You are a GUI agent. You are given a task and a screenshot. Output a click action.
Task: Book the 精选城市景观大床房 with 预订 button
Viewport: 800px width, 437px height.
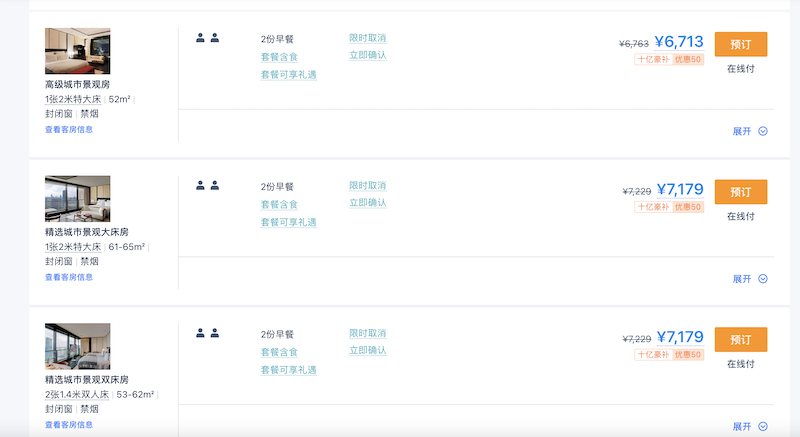pyautogui.click(x=741, y=192)
